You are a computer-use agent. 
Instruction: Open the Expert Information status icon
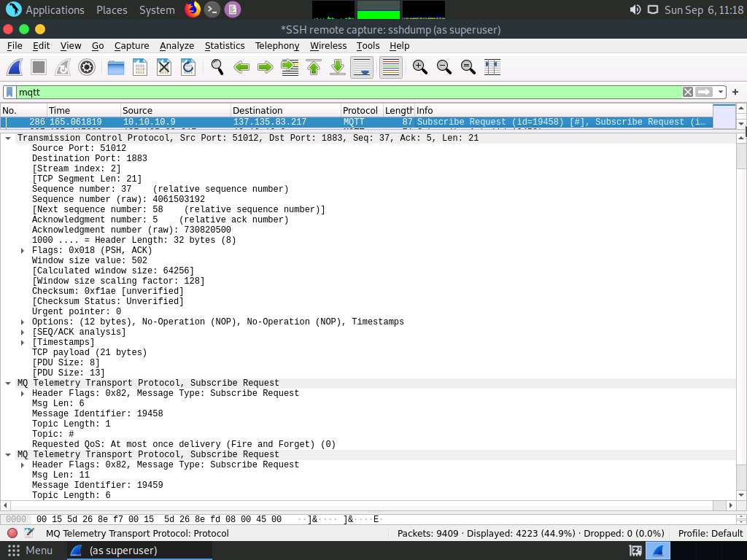click(x=10, y=533)
